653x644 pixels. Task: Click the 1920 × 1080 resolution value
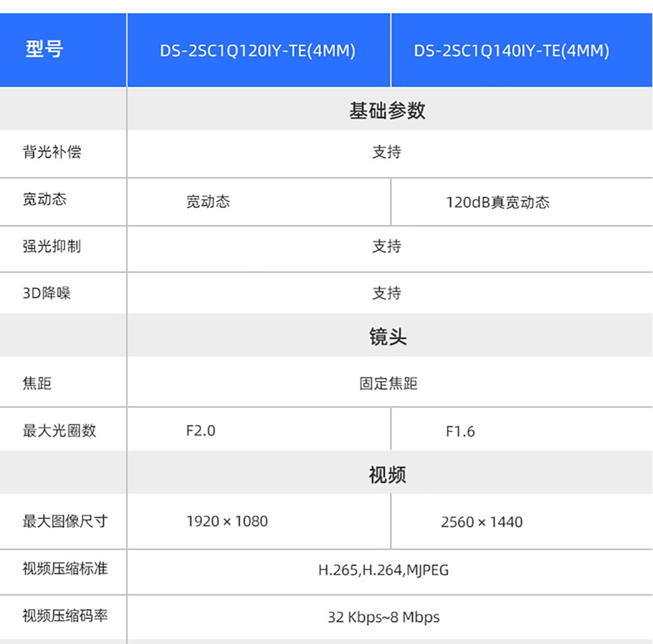click(227, 521)
